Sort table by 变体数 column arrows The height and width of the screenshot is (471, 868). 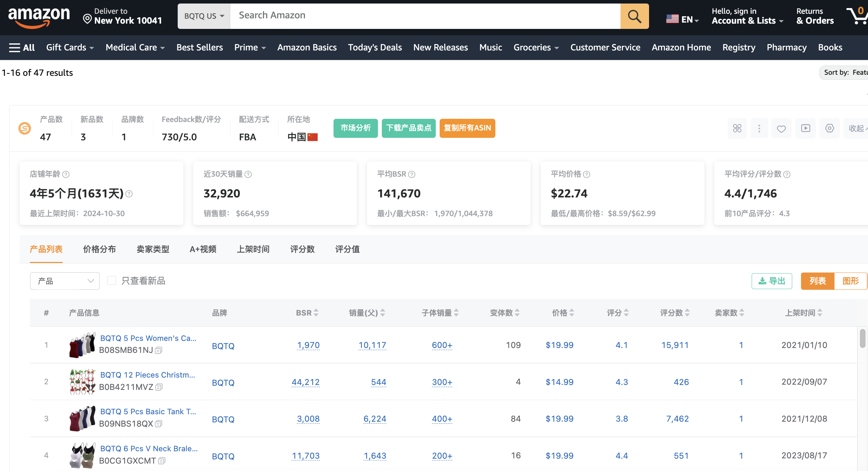click(x=517, y=313)
